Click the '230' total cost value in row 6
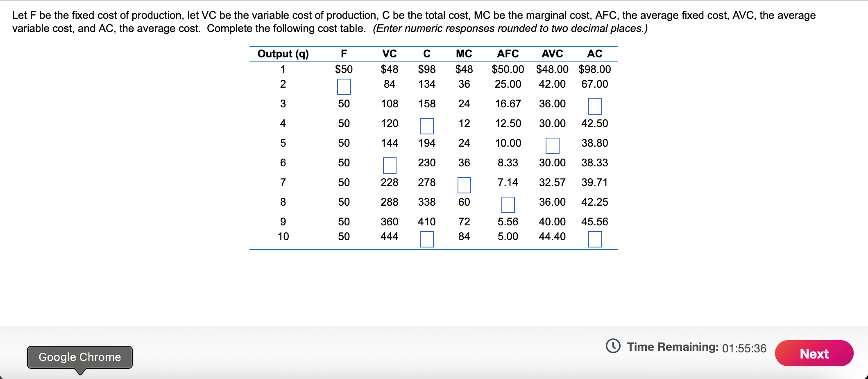 tap(427, 163)
